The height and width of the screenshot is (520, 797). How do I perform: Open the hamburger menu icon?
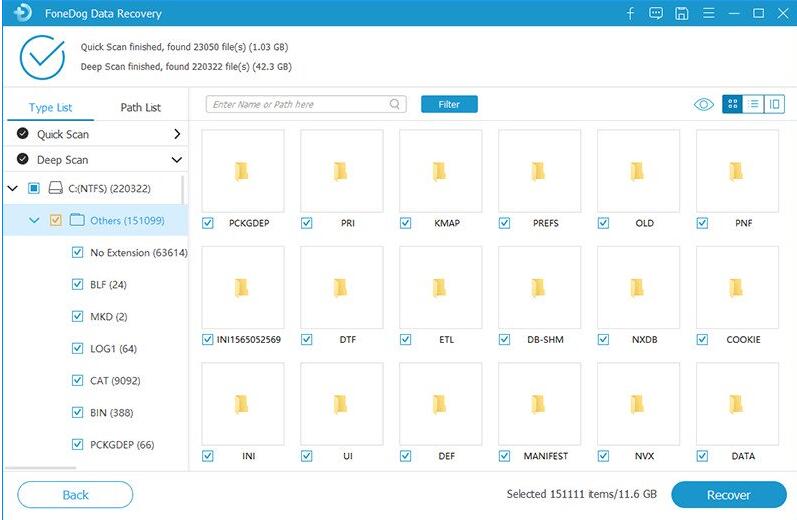coord(708,13)
